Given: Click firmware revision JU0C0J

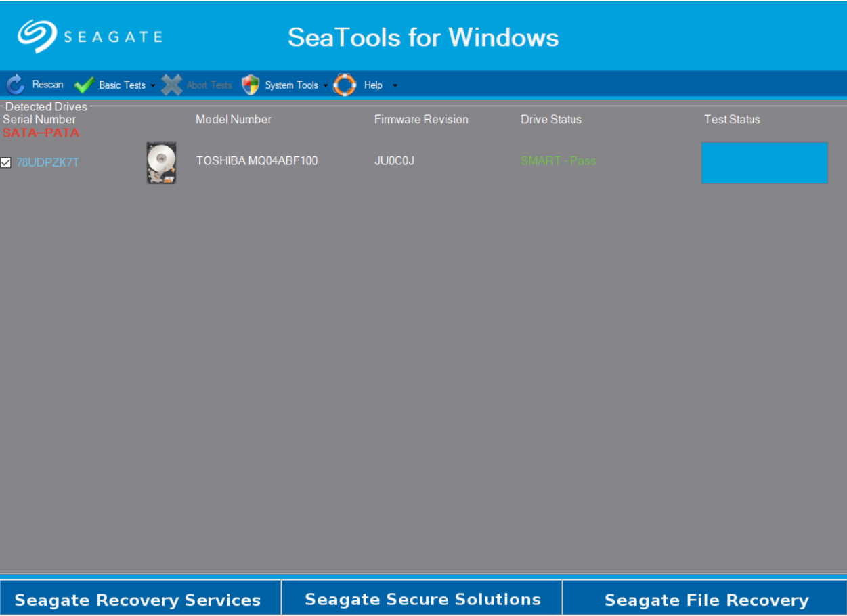Looking at the screenshot, I should [394, 161].
